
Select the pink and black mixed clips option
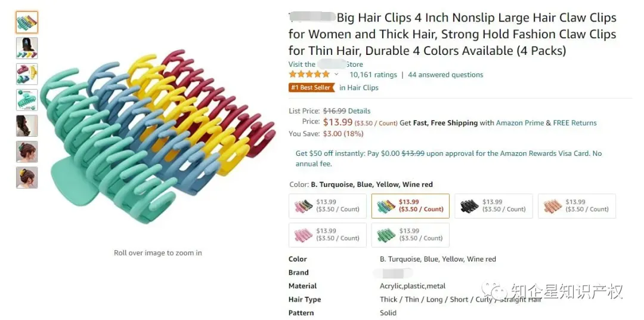point(327,206)
